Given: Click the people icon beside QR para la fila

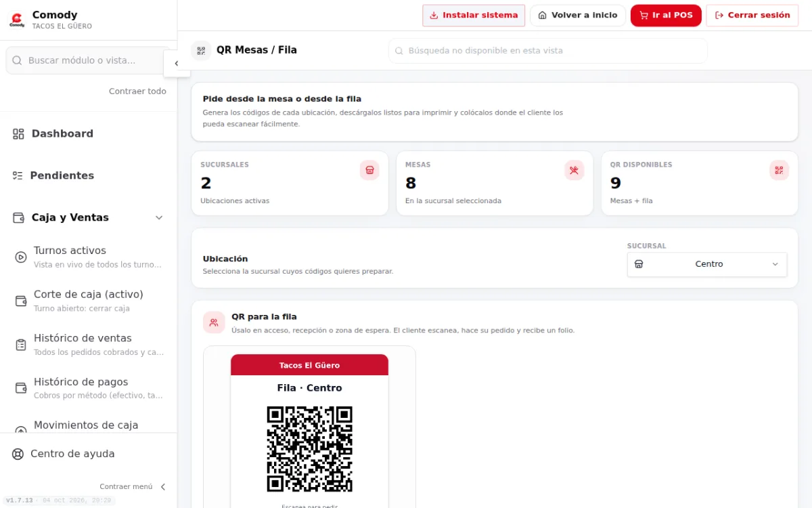Looking at the screenshot, I should click(x=214, y=322).
